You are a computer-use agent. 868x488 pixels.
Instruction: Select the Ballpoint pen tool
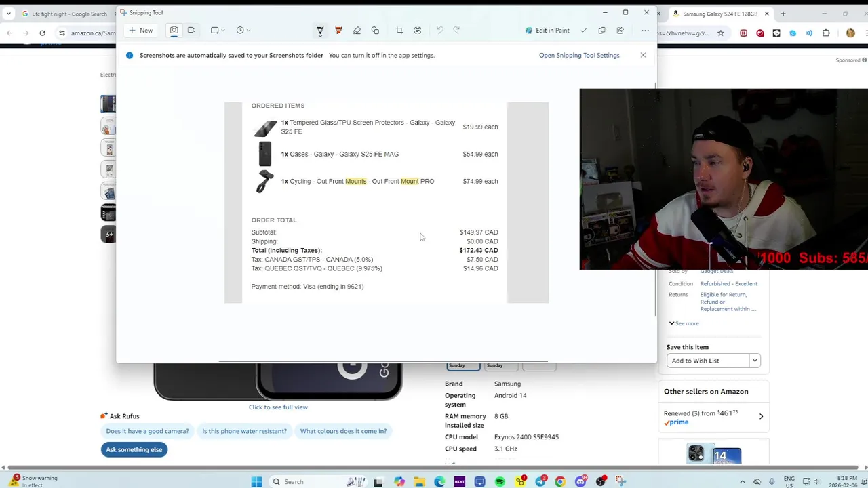(320, 30)
